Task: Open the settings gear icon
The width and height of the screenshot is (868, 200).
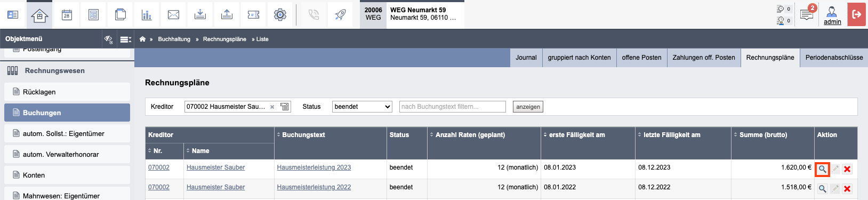Action: pos(280,14)
